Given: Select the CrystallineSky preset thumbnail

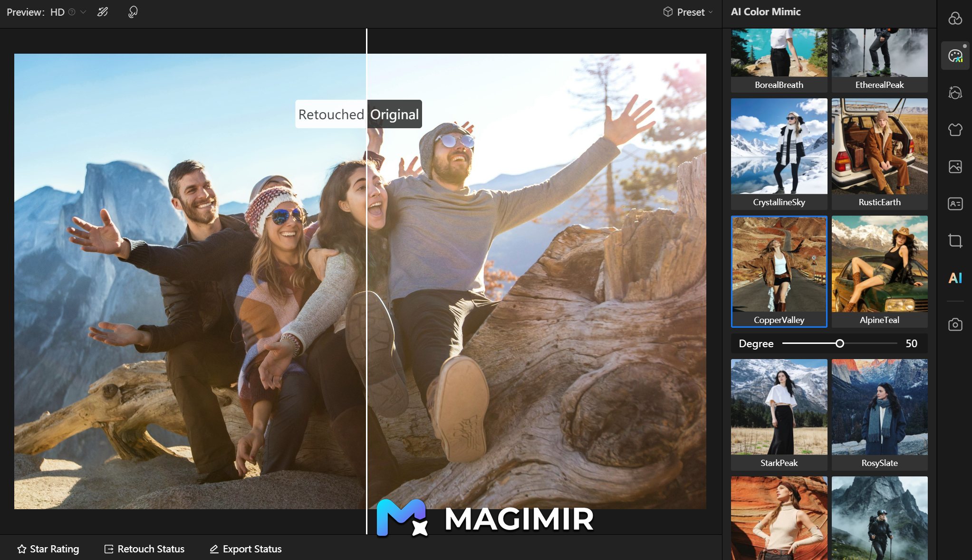Looking at the screenshot, I should [x=779, y=153].
